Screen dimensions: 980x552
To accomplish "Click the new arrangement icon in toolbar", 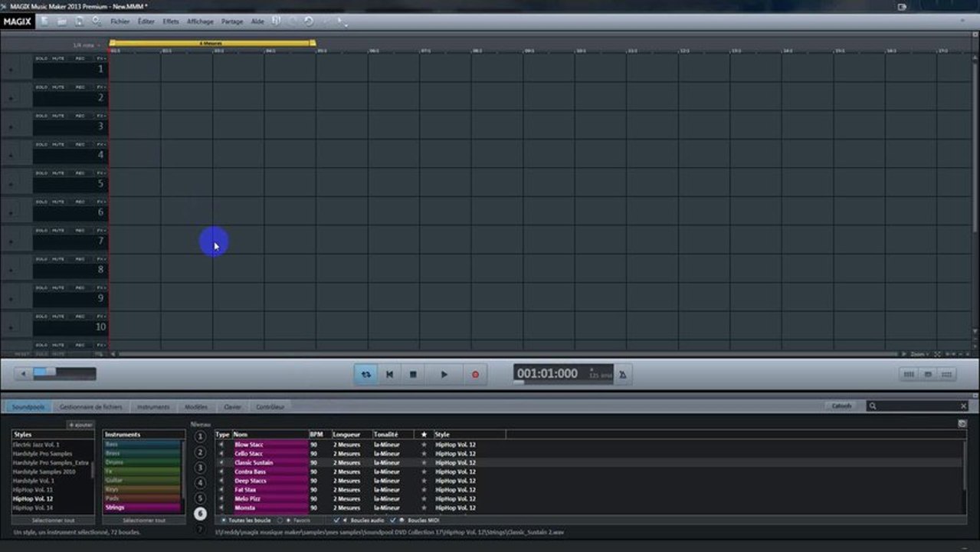I will tap(44, 21).
